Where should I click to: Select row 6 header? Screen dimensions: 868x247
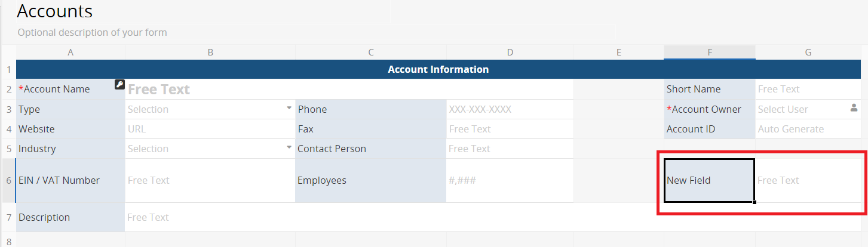8,180
